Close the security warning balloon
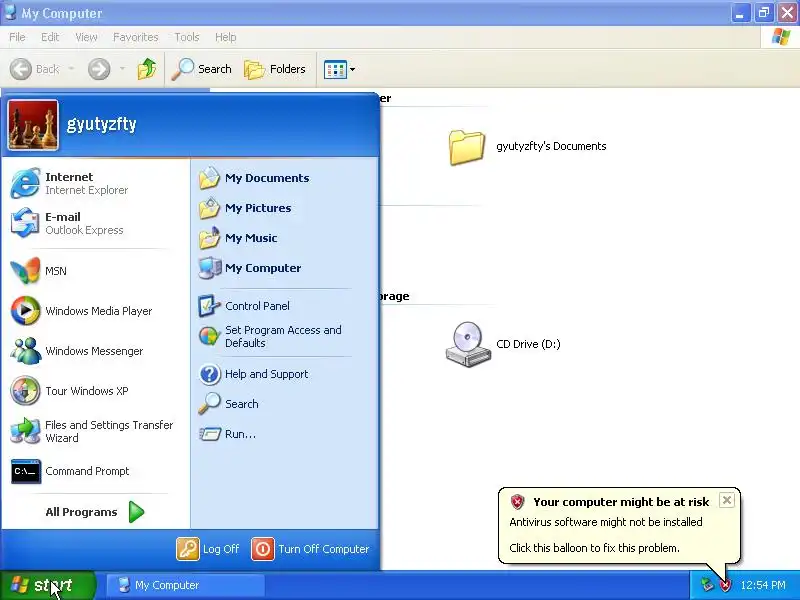The width and height of the screenshot is (800, 600). (x=727, y=500)
